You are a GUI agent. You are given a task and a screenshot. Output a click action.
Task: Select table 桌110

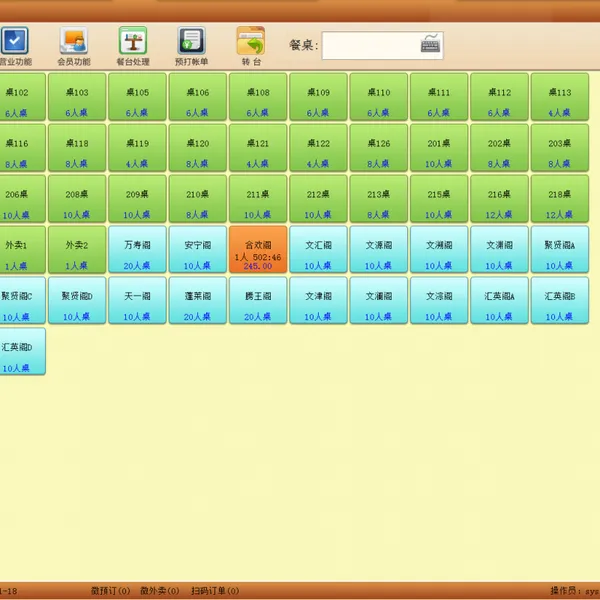coord(379,97)
